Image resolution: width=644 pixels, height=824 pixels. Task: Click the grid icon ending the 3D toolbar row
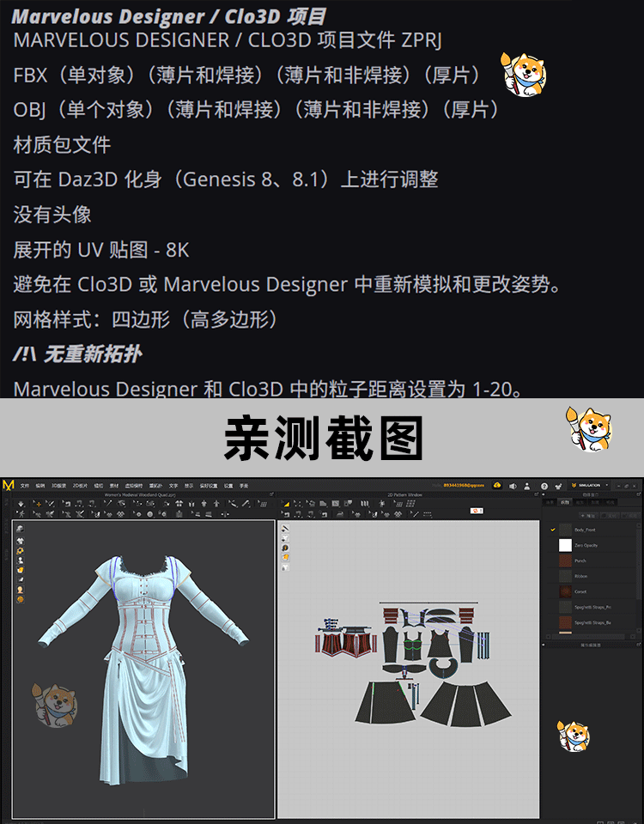tap(263, 504)
